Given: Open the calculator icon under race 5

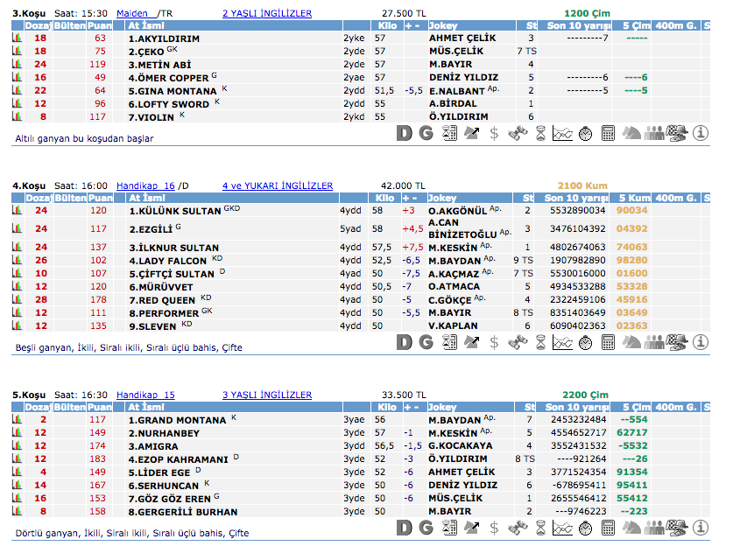Looking at the screenshot, I should pos(608,528).
